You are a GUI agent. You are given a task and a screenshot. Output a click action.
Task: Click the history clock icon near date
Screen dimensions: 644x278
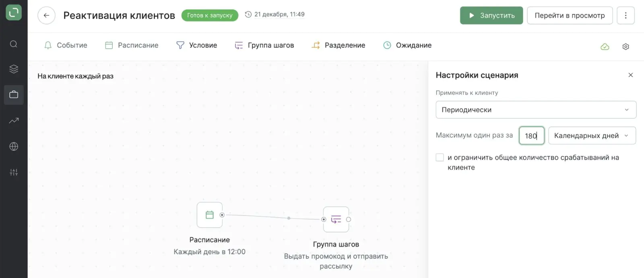click(248, 15)
